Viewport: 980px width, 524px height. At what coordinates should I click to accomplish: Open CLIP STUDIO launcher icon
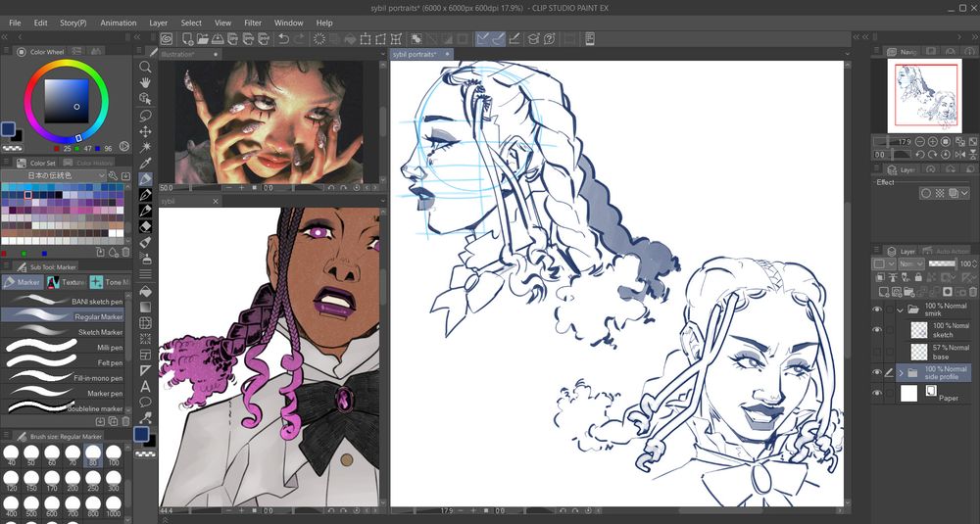coord(167,39)
